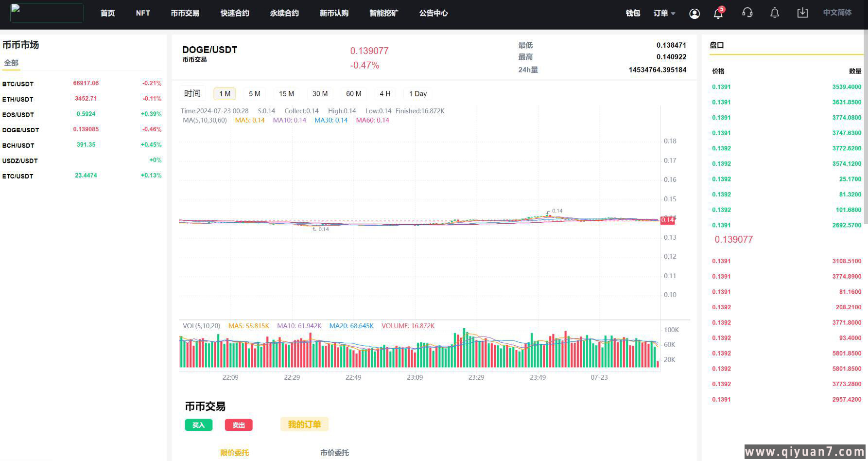The height and width of the screenshot is (461, 868).
Task: Click the site logo in header
Action: (47, 13)
